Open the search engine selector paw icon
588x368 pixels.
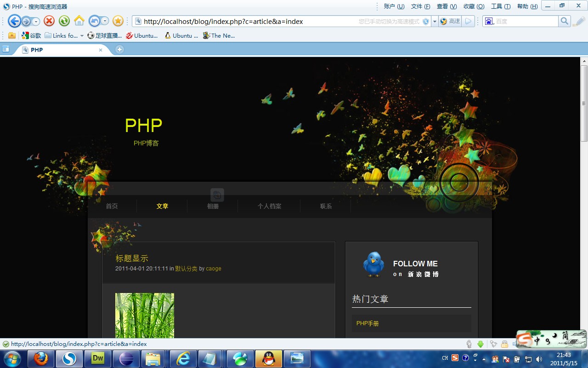[488, 21]
